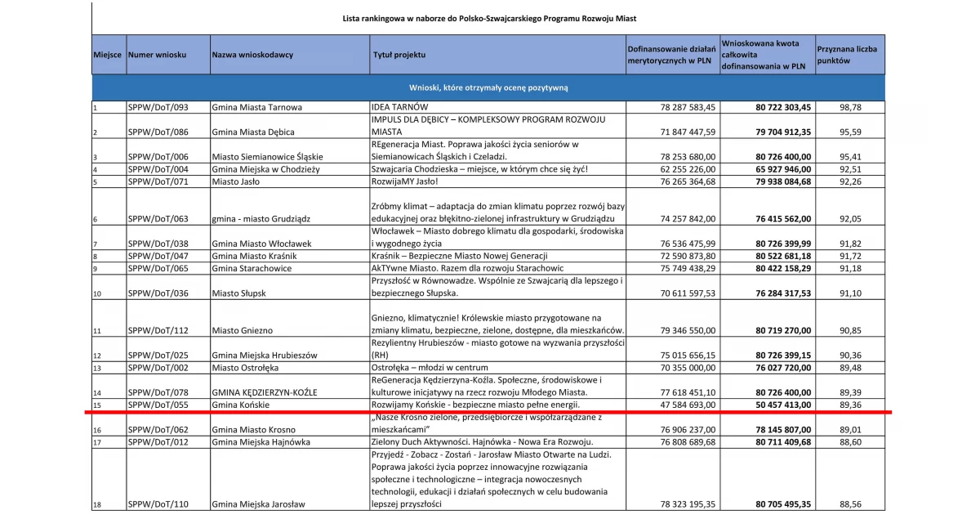Select the 'Miejsce' column header
980x528 pixels.
pyautogui.click(x=107, y=55)
